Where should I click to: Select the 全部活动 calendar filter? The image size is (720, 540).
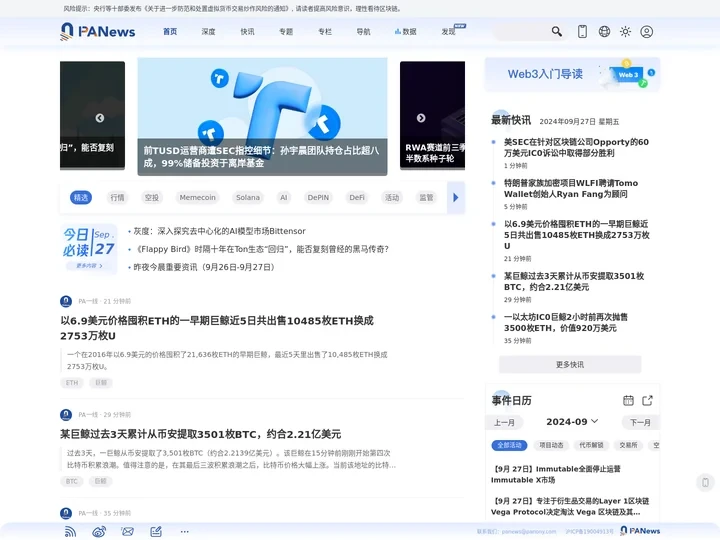(x=509, y=445)
